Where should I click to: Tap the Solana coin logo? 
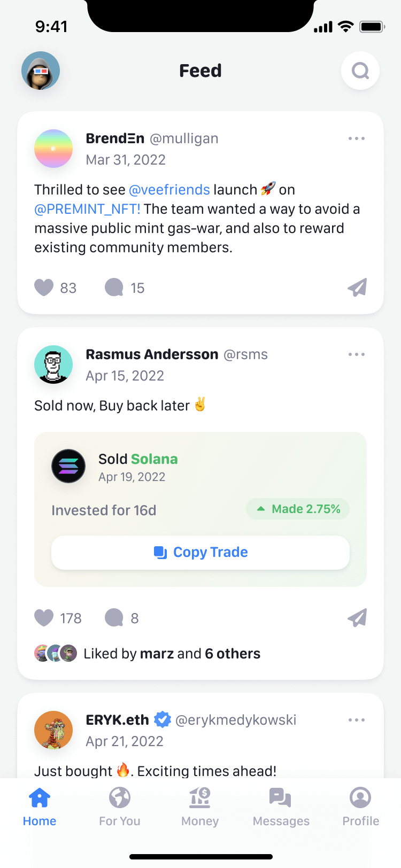point(68,466)
